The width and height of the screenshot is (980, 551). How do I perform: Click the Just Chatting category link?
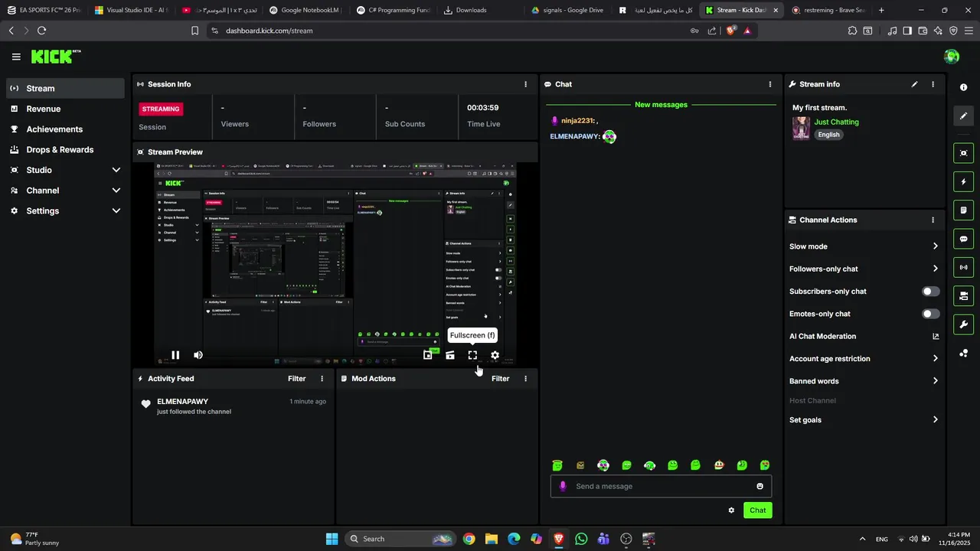tap(836, 122)
